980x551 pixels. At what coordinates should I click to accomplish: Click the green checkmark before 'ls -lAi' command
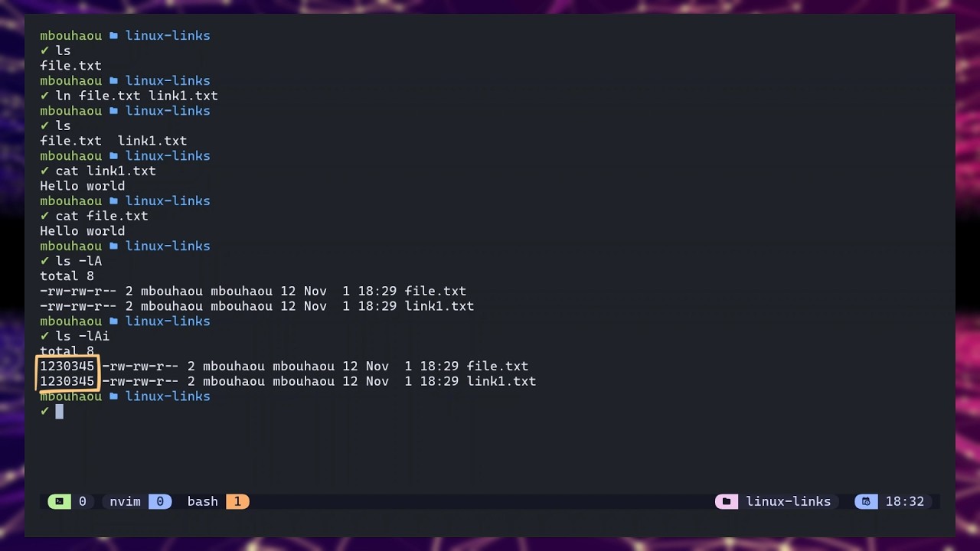44,336
